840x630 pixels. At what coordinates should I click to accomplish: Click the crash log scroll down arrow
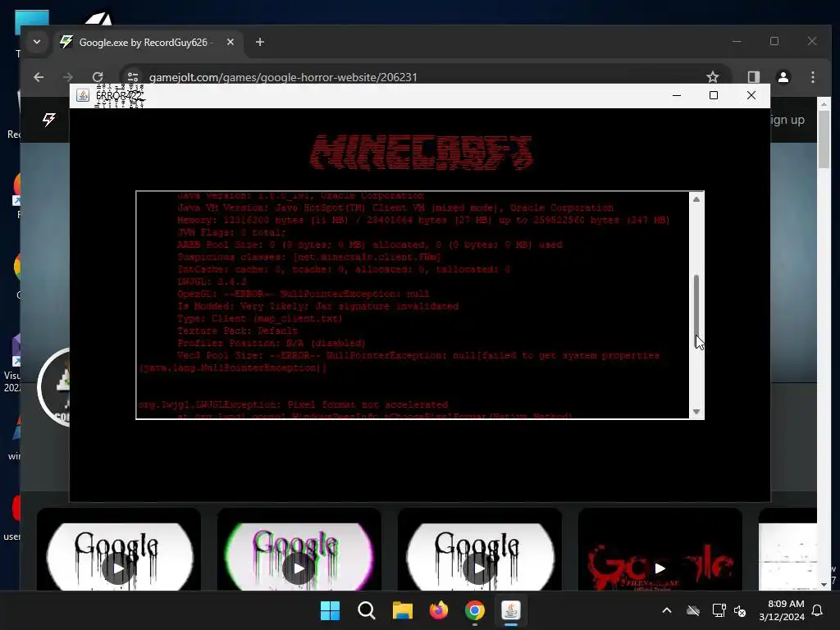point(696,412)
